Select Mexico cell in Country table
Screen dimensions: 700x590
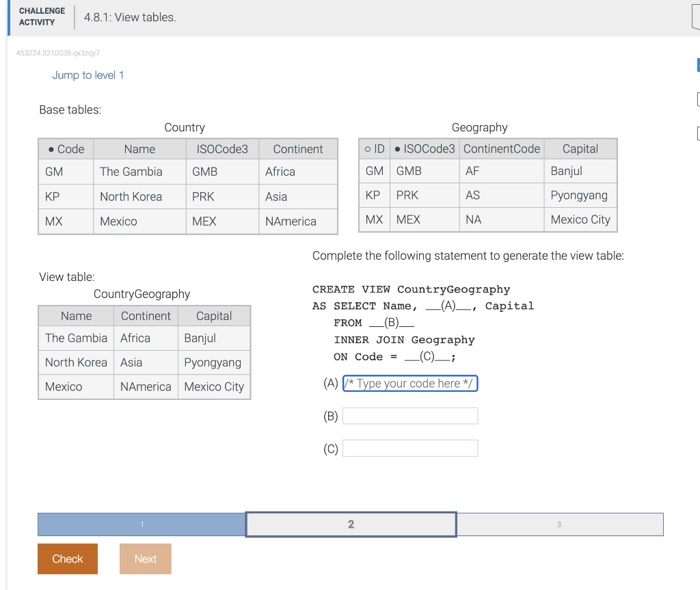pos(139,221)
